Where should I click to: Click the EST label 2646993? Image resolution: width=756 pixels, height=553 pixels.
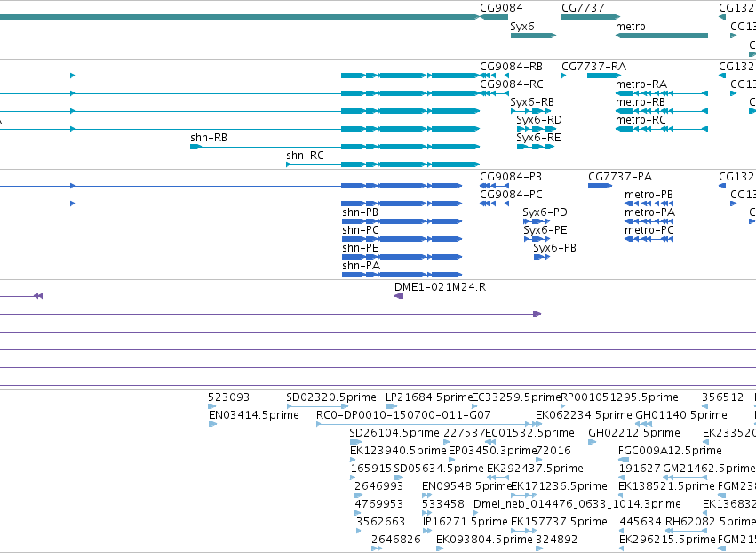(379, 487)
